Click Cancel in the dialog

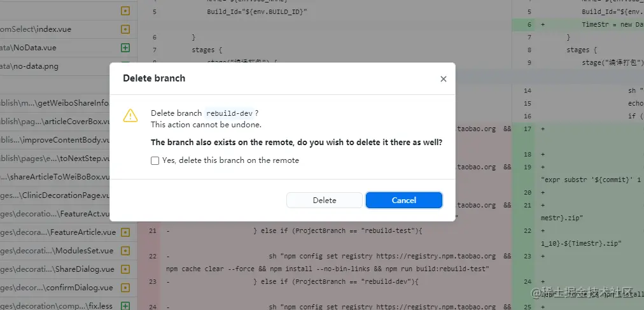[x=403, y=201]
